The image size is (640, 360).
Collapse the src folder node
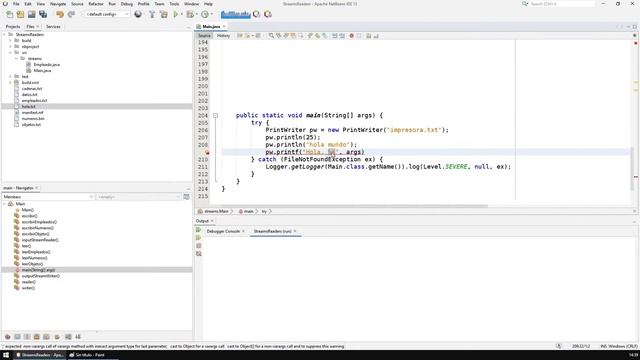click(10, 53)
